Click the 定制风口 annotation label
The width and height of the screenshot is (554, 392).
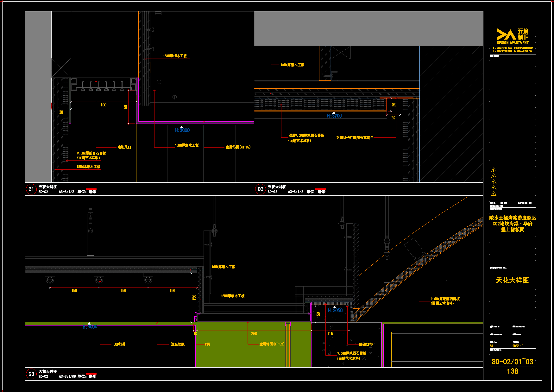[124, 147]
